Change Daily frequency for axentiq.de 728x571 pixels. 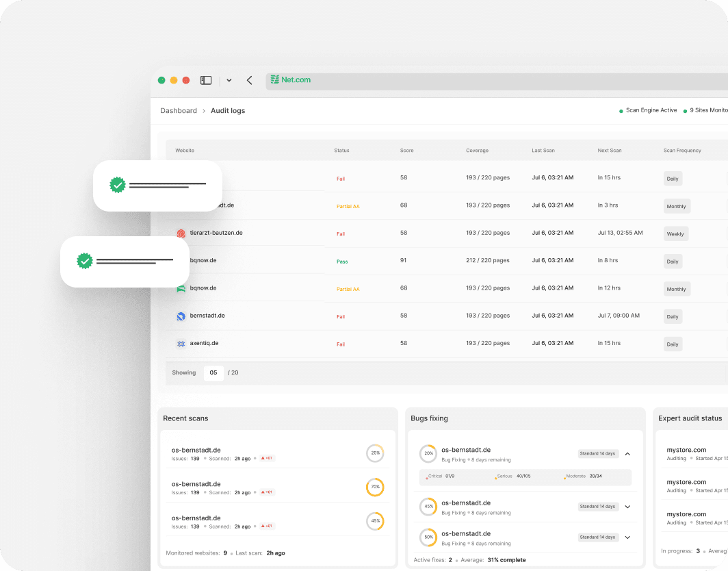click(673, 344)
